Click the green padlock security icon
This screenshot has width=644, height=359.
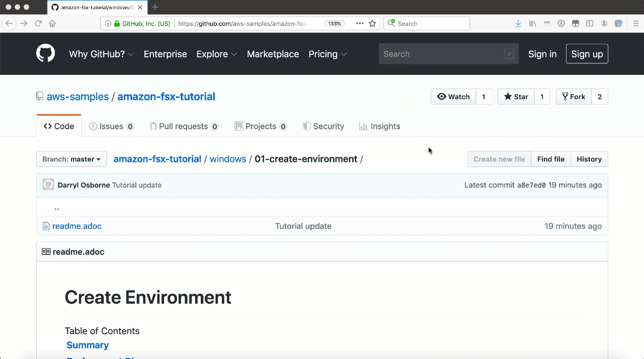click(117, 24)
